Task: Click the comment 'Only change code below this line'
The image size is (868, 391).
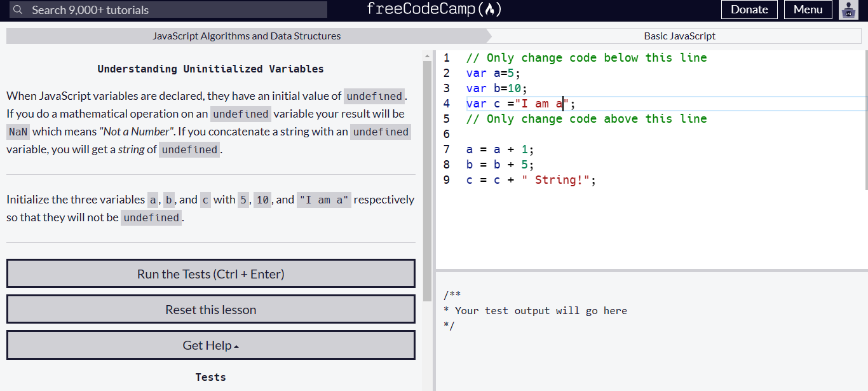Action: click(x=587, y=58)
